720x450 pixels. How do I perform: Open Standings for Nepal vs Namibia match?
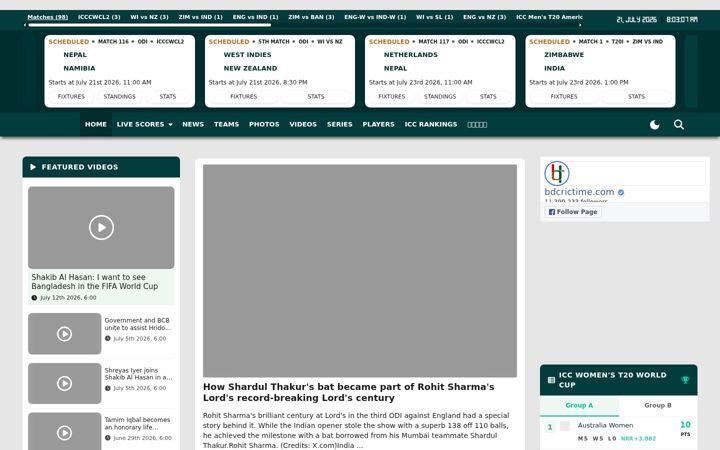[119, 96]
